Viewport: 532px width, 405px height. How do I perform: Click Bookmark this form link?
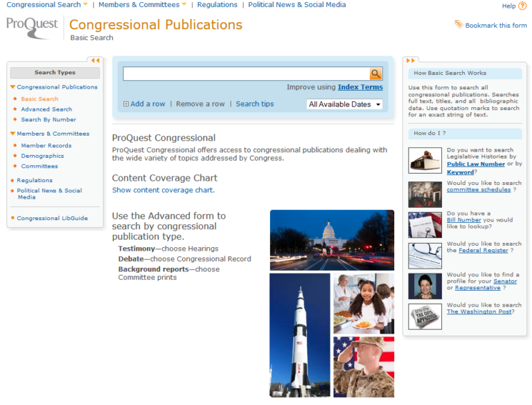(x=496, y=26)
